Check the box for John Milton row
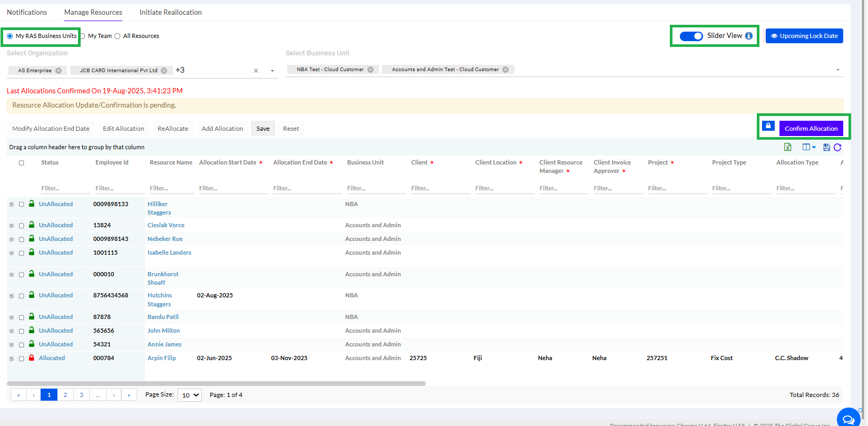The width and height of the screenshot is (868, 426). [x=22, y=331]
